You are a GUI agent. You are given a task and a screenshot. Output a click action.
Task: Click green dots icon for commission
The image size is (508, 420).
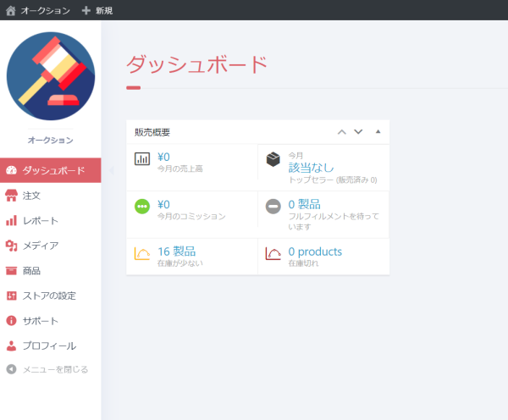tap(142, 206)
